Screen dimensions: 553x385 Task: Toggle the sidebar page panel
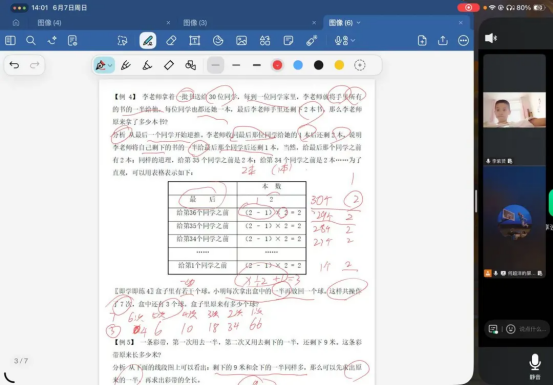(10, 41)
